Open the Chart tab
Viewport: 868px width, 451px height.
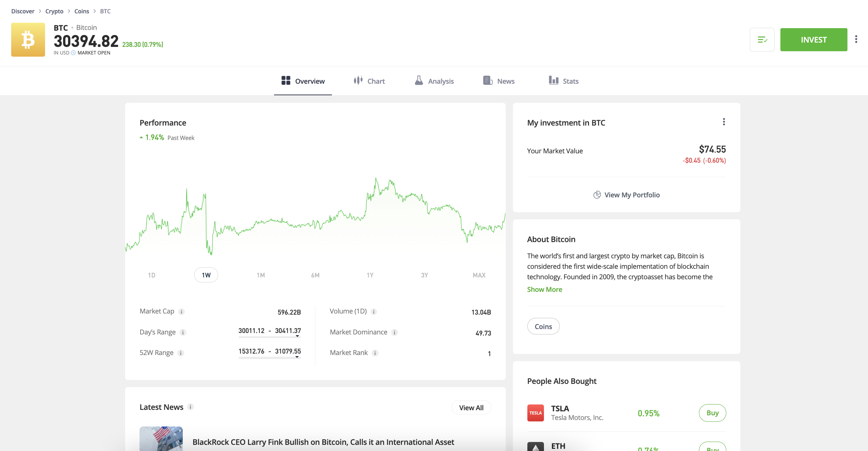pos(369,81)
